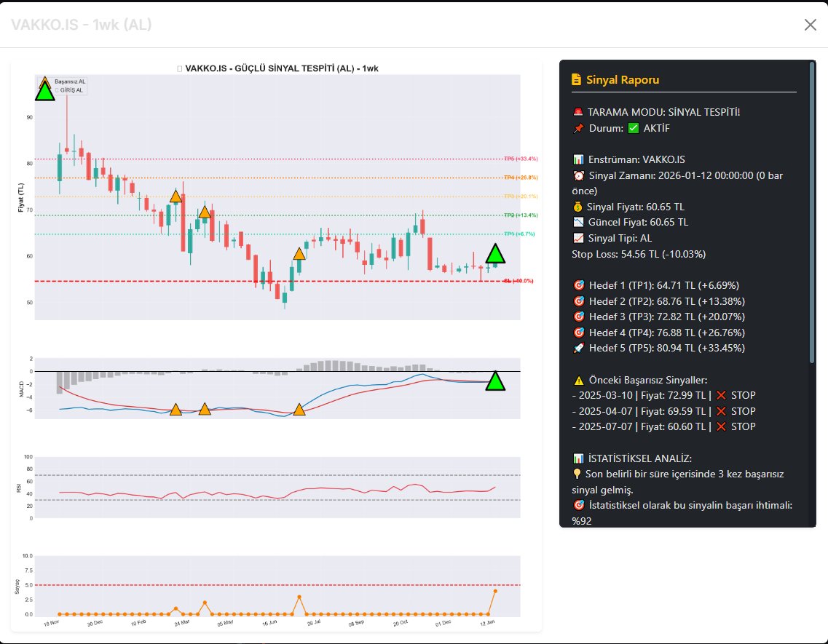Click the orange failed-signal triangle near 60 TL
828x644 pixels.
[299, 255]
